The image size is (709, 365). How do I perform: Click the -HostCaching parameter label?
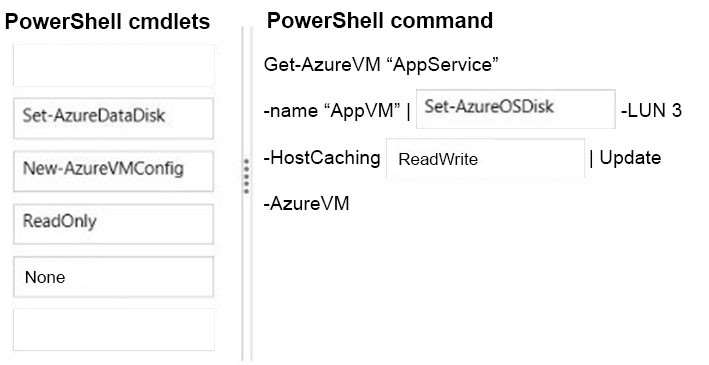322,158
